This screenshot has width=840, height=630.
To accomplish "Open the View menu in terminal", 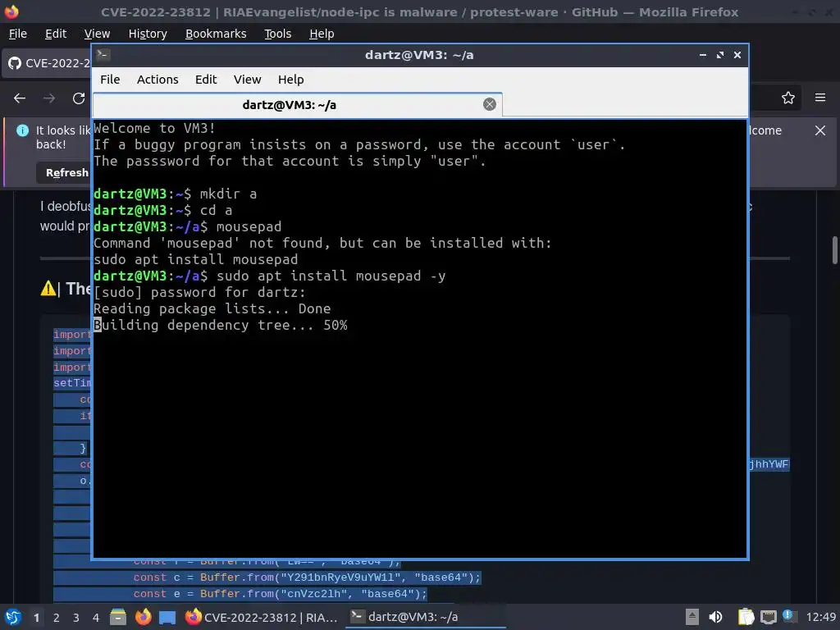I will pos(247,80).
